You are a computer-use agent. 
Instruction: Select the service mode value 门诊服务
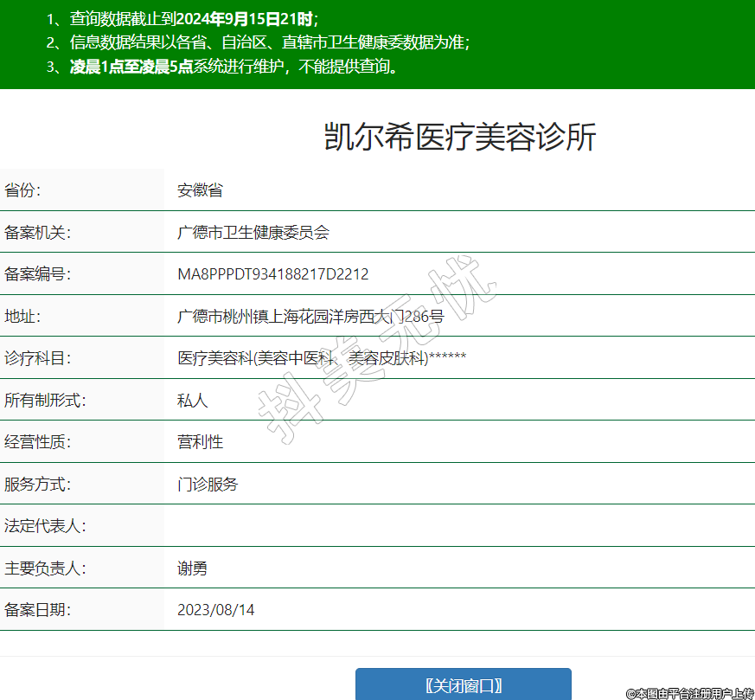click(x=208, y=485)
